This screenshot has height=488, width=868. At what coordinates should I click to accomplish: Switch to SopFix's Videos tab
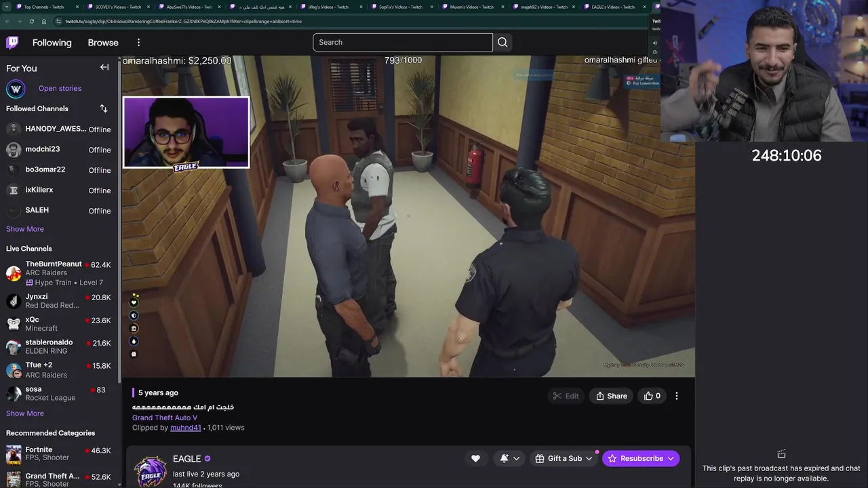401,7
